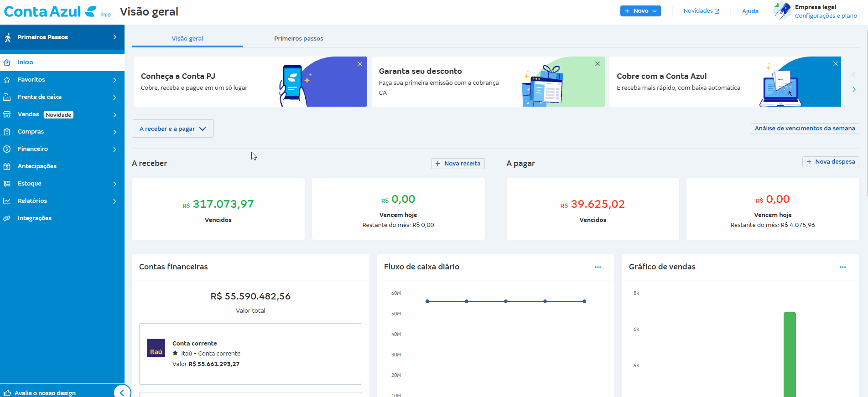This screenshot has height=397, width=868.
Task: Click the Novidade badge next to Vendas
Action: click(x=58, y=115)
